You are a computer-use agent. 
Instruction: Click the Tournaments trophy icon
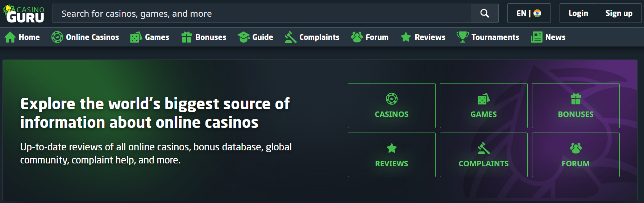click(x=462, y=37)
